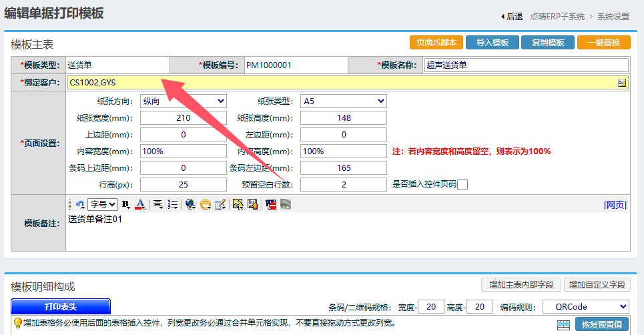Click the insert image icon in the editor
This screenshot has width=644, height=335.
237,204
